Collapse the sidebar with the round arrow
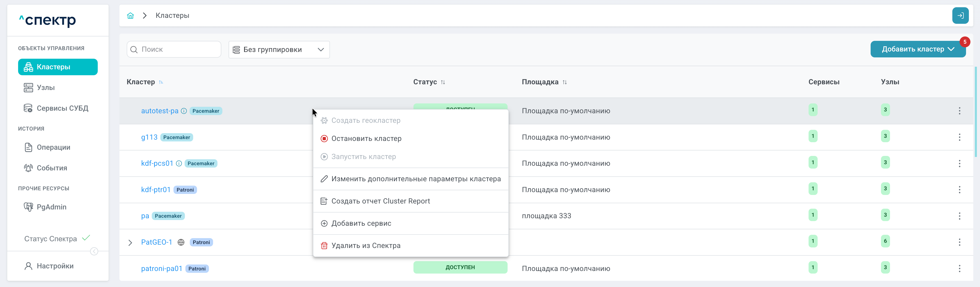The image size is (980, 287). point(94,251)
